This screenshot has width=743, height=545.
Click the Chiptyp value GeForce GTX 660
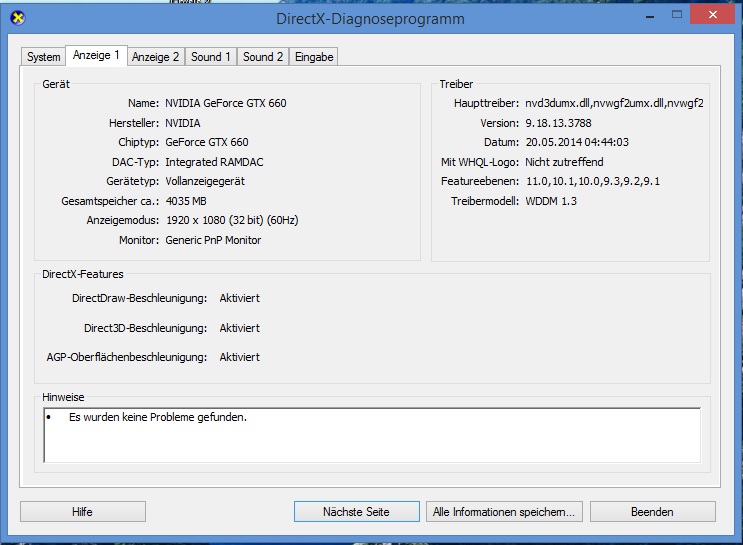pyautogui.click(x=207, y=142)
